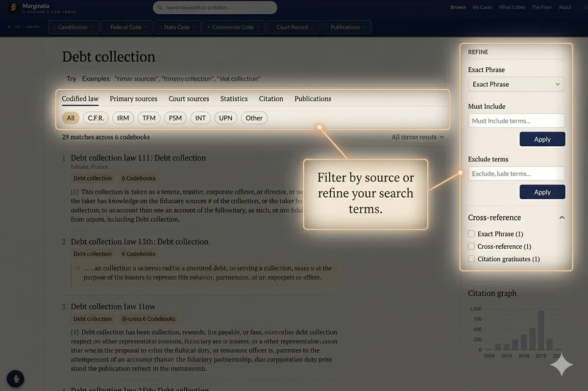Open the round hand button at bottom left

click(x=16, y=379)
